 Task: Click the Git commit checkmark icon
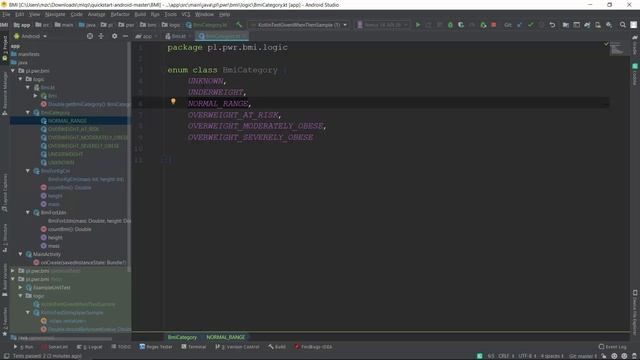pos(530,25)
